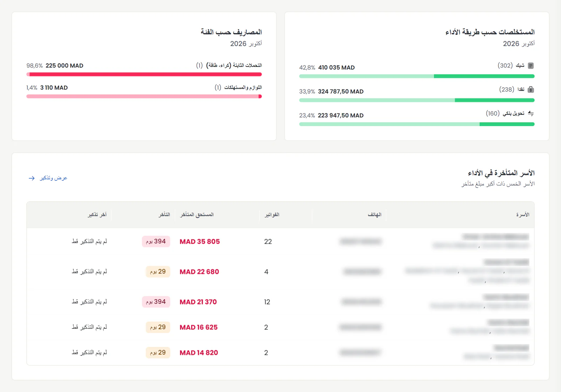Click لم يتم التذكير قط in MAD 35 805 row

click(89, 241)
